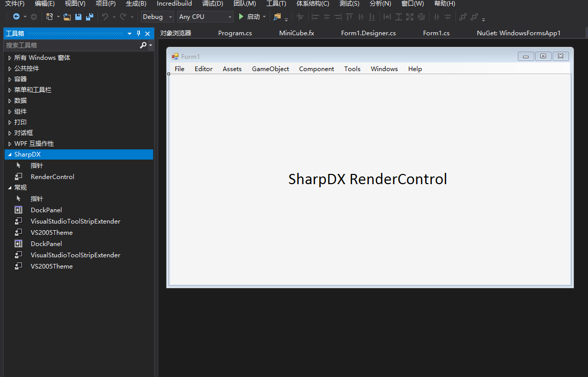The image size is (588, 377).
Task: Click the Undo arrow icon
Action: (105, 16)
